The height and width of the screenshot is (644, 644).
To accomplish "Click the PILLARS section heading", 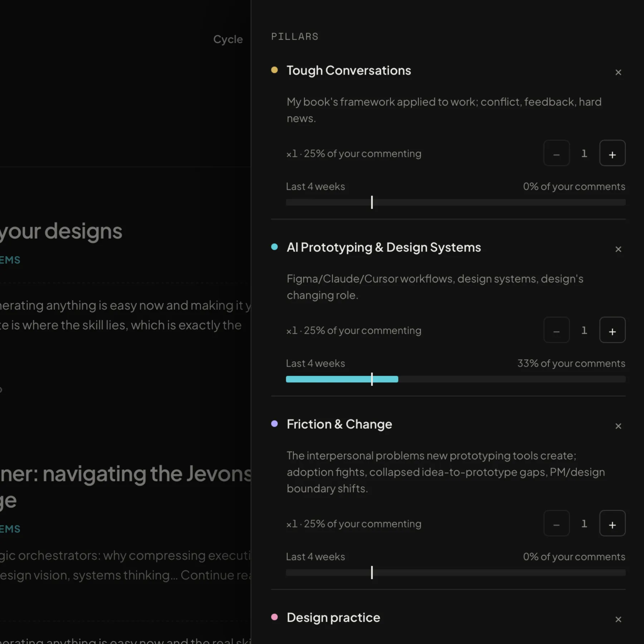I will pos(295,36).
